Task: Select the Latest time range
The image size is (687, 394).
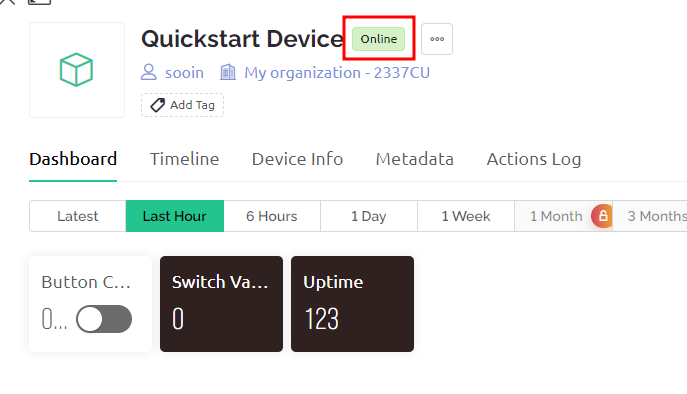Action: click(78, 216)
